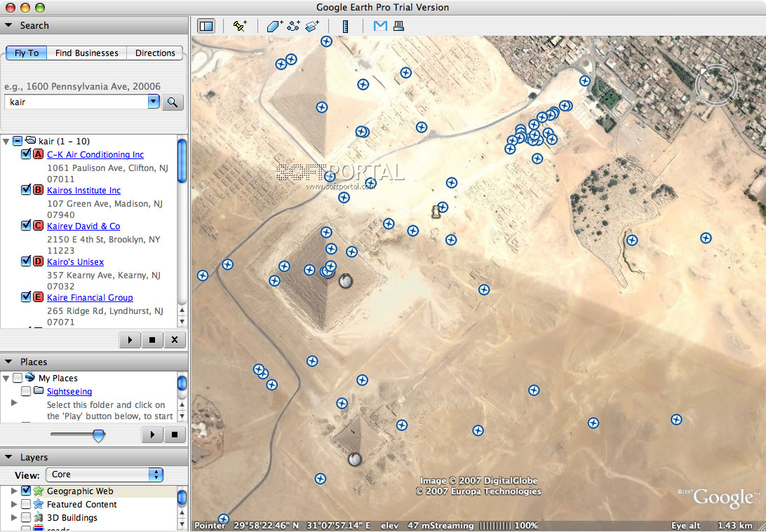Open the search history dropdown arrow
The image size is (766, 532).
(x=154, y=102)
